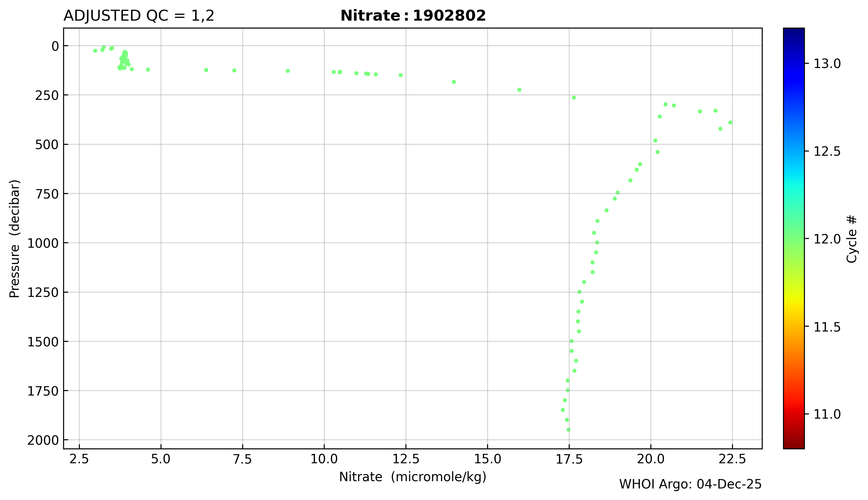Screen dimensions: 868x500
Task: Click the 0 tick label on pressure axis
Action: point(55,46)
